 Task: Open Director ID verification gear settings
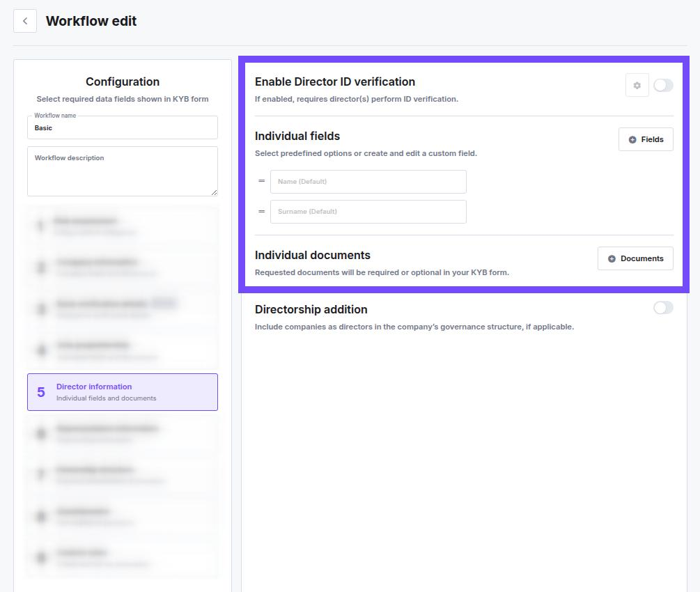coord(637,85)
